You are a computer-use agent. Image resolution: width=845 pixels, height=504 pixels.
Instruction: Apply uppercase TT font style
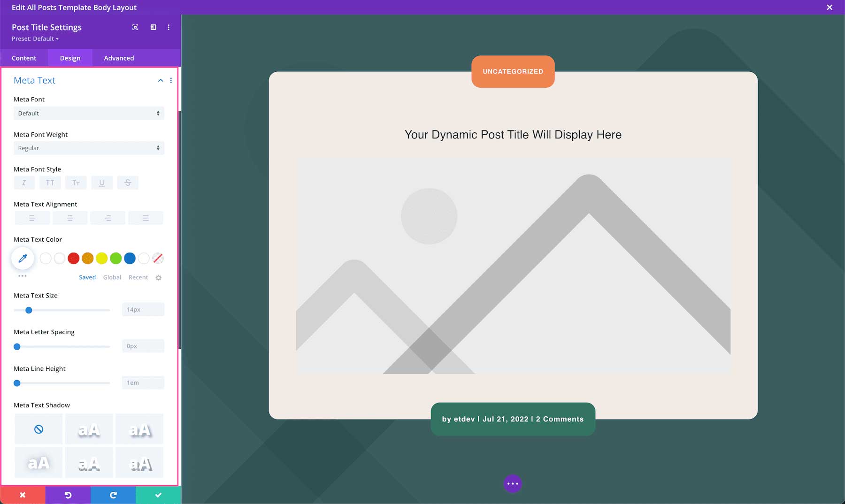[50, 183]
